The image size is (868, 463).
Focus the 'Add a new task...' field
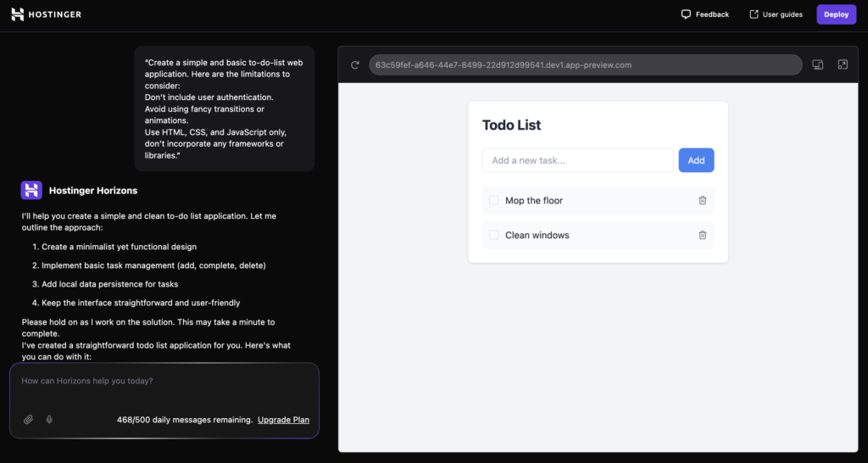(x=577, y=160)
